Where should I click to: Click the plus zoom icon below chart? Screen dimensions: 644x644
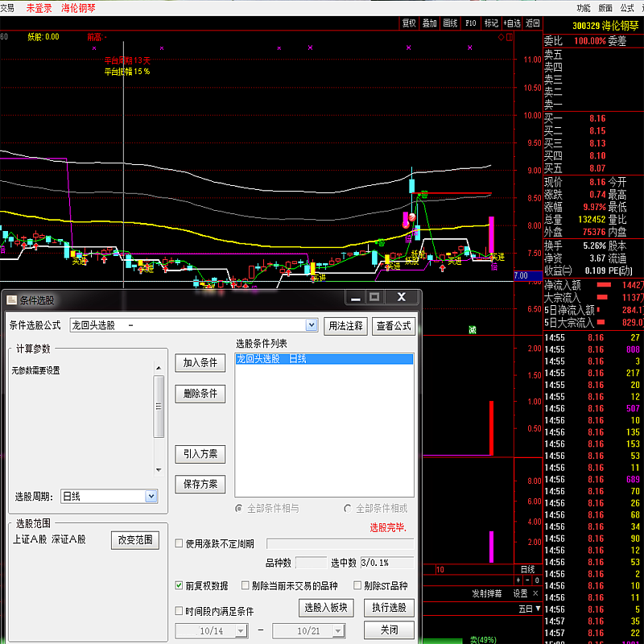click(x=518, y=580)
